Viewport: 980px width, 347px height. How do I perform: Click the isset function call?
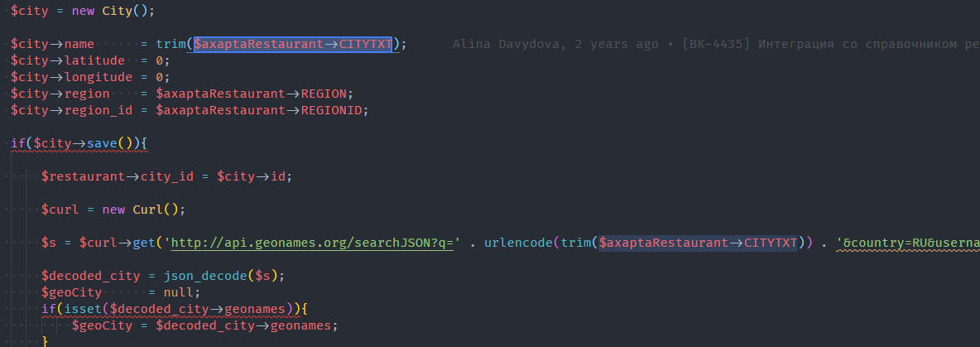[x=76, y=309]
